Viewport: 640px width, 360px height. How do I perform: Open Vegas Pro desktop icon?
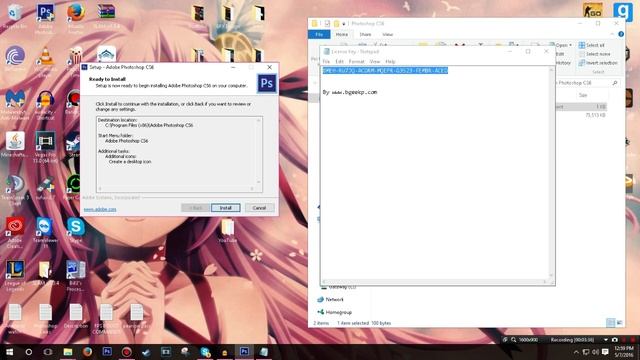coord(45,146)
